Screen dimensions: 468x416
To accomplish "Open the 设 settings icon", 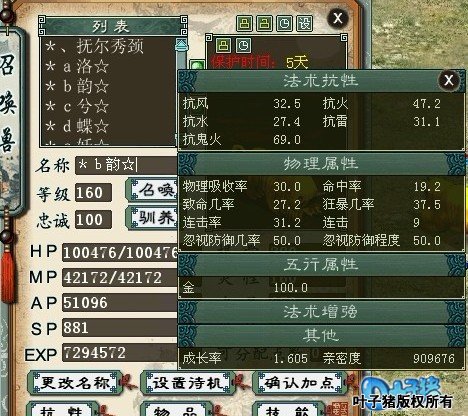I will [304, 23].
